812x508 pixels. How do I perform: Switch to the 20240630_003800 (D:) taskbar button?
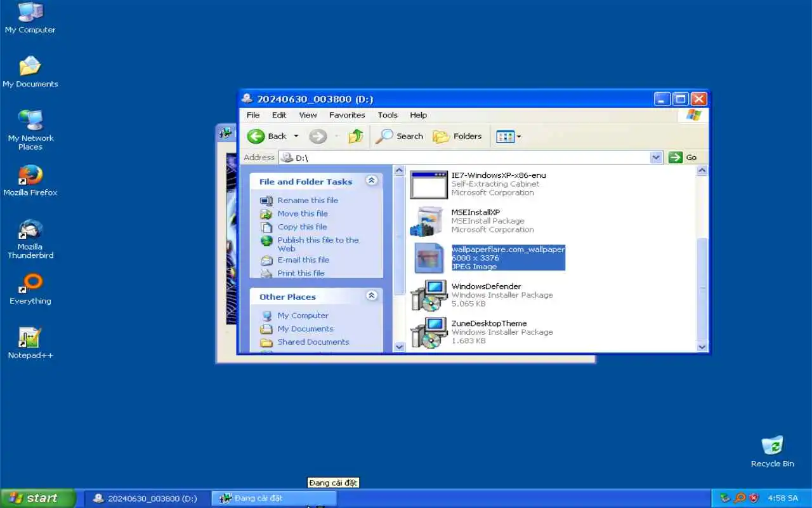tap(146, 498)
